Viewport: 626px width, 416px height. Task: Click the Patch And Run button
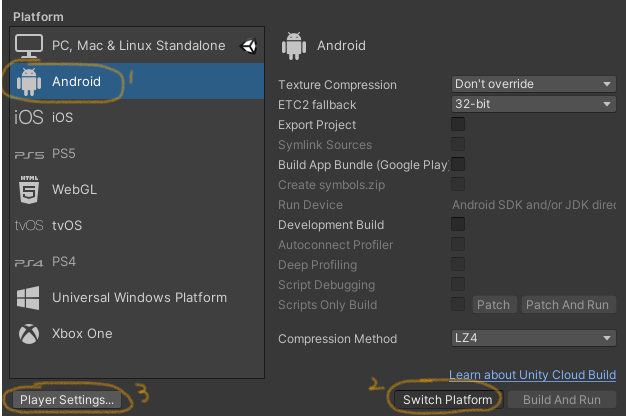tap(568, 305)
